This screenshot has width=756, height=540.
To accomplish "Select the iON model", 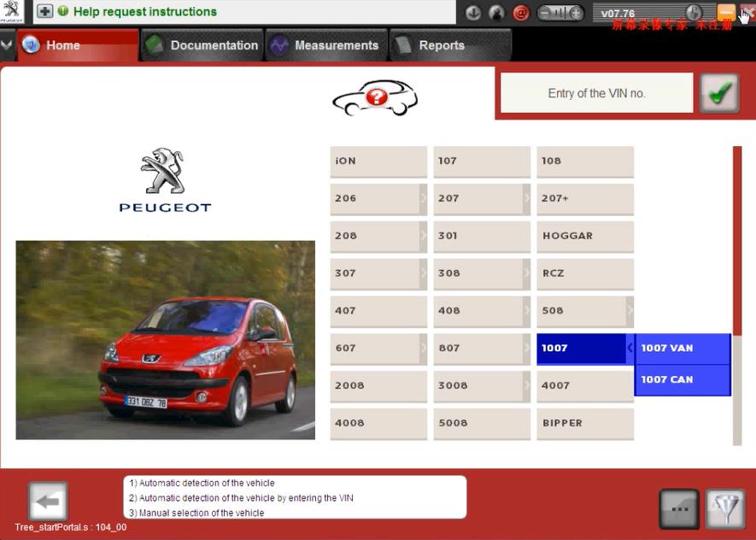I will pyautogui.click(x=378, y=161).
